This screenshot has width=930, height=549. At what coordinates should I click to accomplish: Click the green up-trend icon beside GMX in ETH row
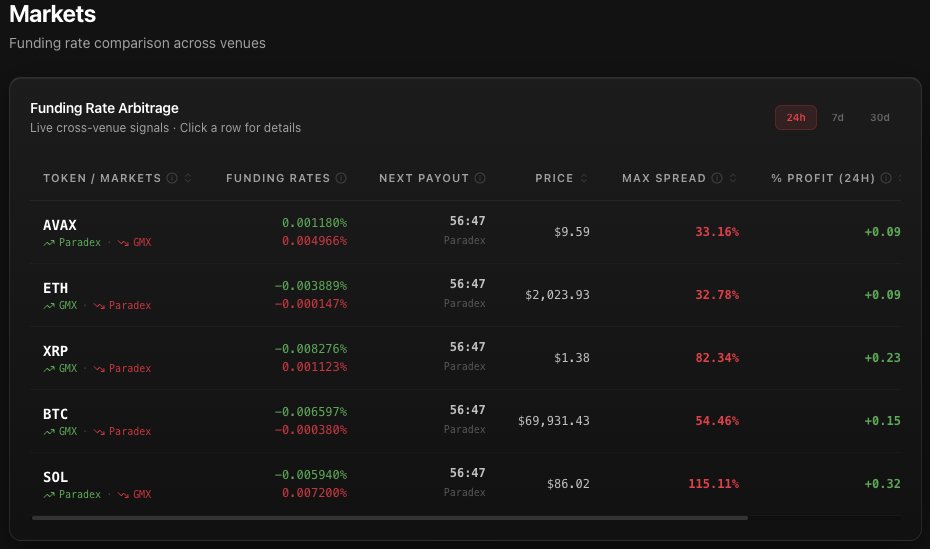pos(49,305)
